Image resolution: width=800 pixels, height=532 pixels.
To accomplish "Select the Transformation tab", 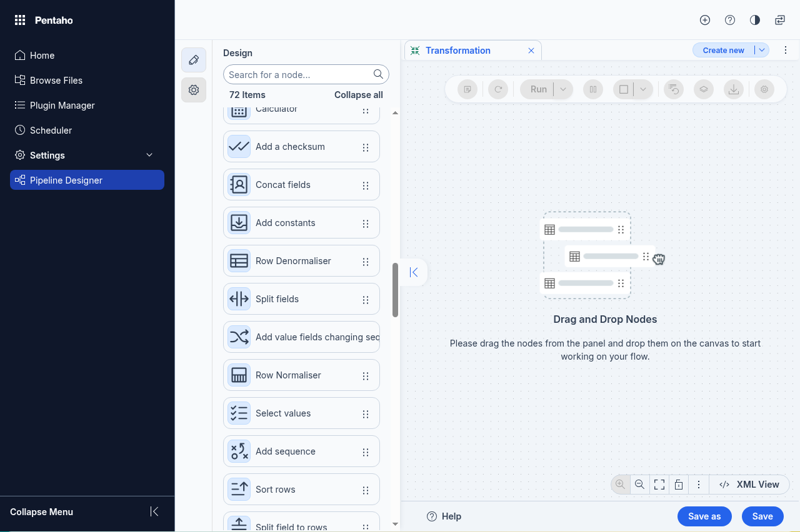I will coord(457,51).
